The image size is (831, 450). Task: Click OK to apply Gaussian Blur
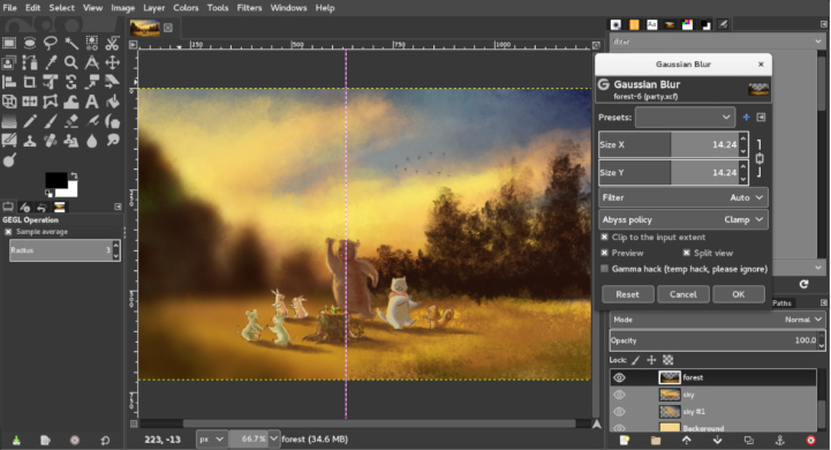(x=739, y=294)
